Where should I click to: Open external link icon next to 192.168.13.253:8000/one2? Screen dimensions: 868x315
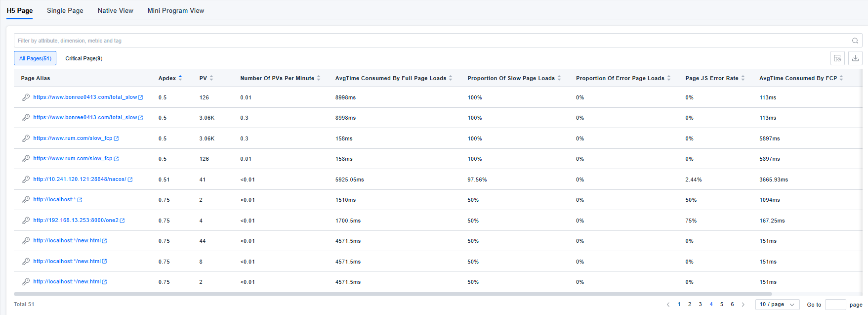click(123, 221)
